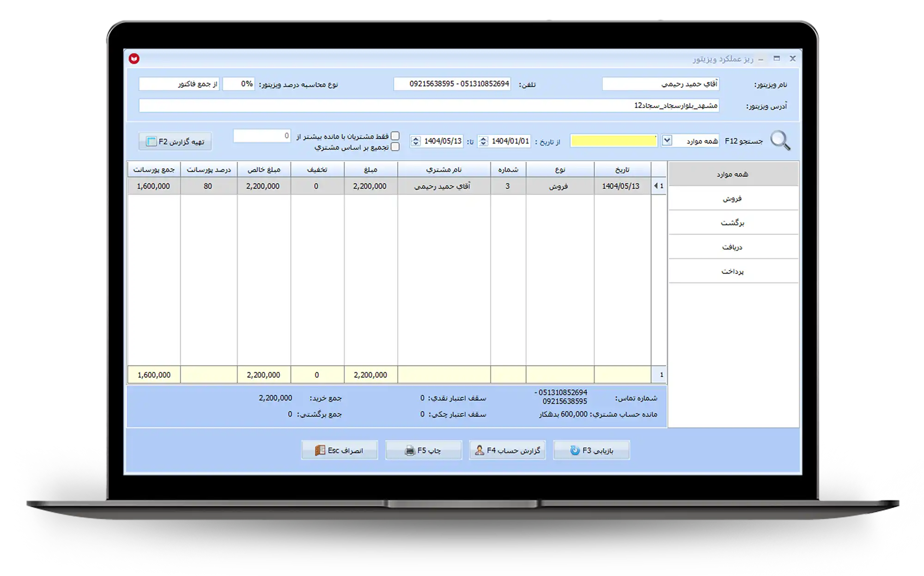Click the yellow search input field
The width and height of the screenshot is (924, 576).
click(x=614, y=141)
